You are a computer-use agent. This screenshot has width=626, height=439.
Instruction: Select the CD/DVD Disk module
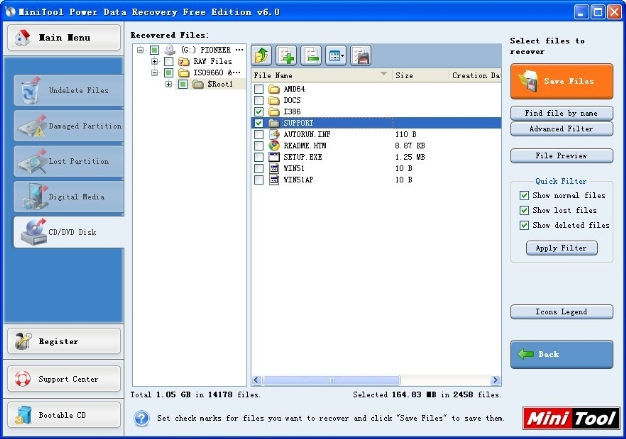pyautogui.click(x=69, y=232)
